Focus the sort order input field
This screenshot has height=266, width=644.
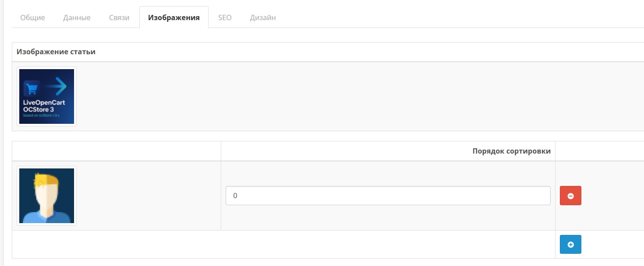(x=388, y=196)
